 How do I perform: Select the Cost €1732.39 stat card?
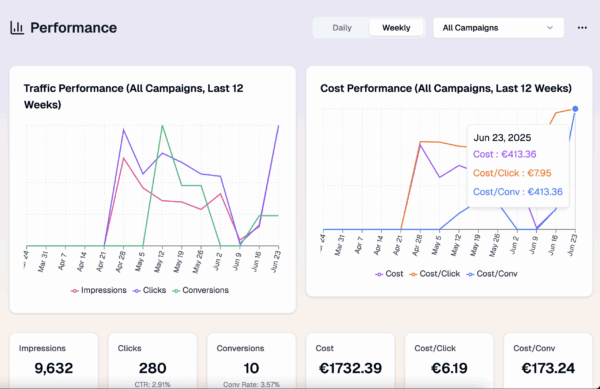[350, 361]
